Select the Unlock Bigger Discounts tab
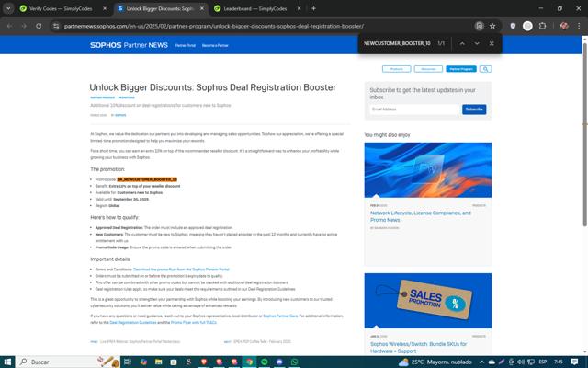 tap(159, 8)
